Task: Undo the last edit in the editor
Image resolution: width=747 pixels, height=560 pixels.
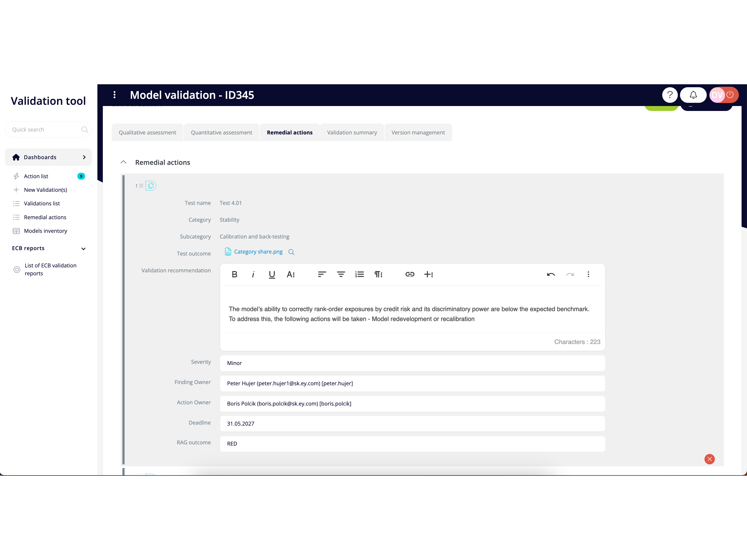Action: [551, 274]
